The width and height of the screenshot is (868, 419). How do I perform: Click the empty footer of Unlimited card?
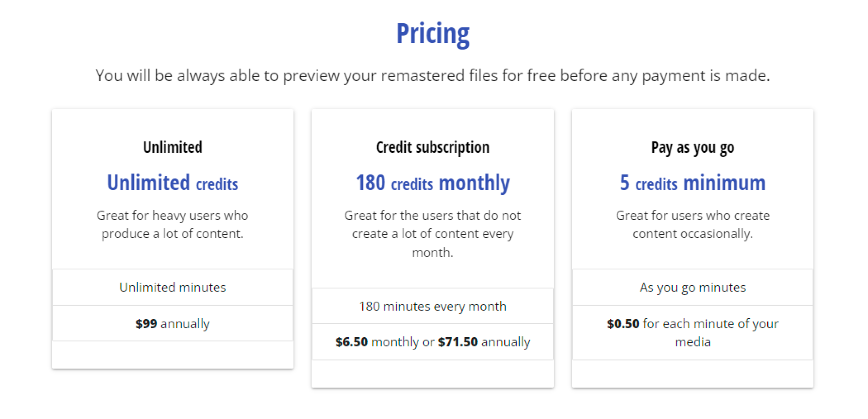click(x=172, y=355)
